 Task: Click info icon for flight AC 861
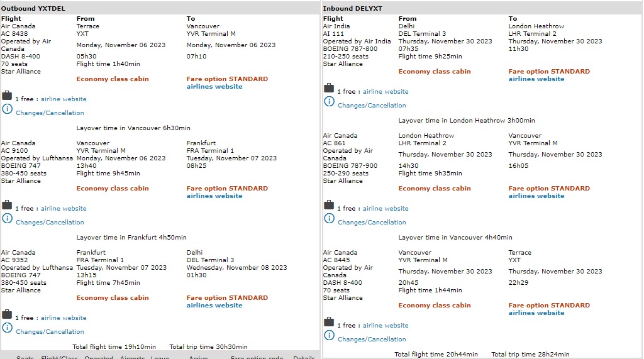click(x=329, y=218)
